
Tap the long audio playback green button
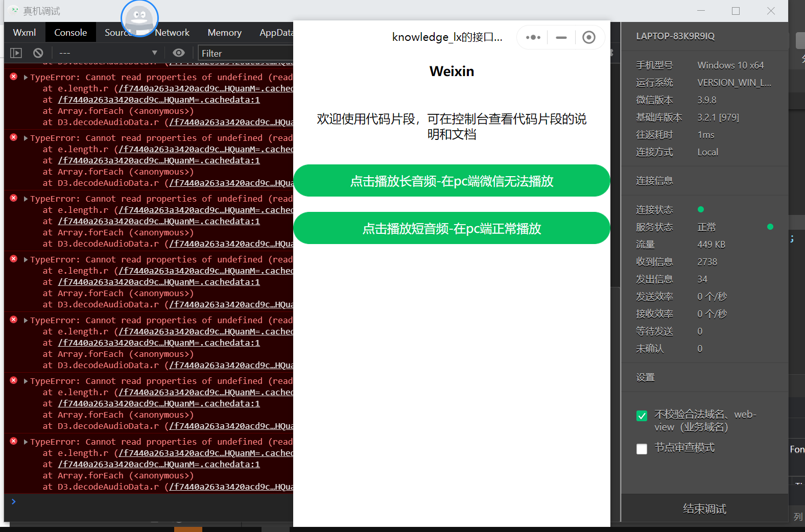pos(452,181)
